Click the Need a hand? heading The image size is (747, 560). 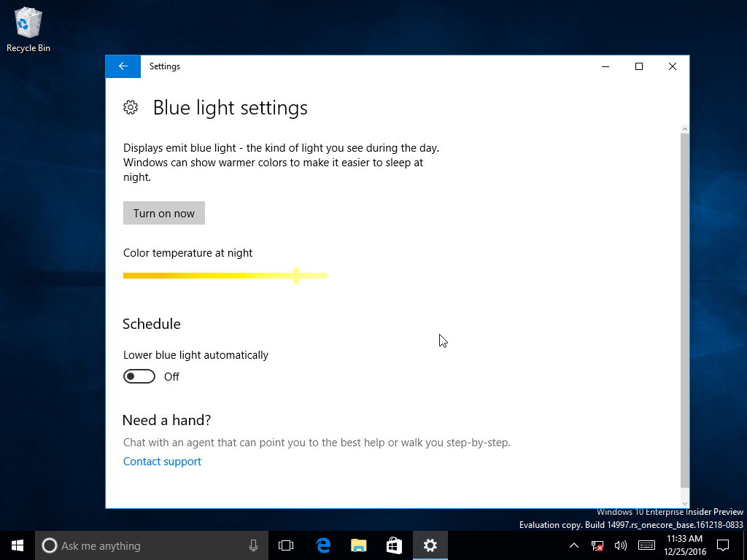click(166, 420)
